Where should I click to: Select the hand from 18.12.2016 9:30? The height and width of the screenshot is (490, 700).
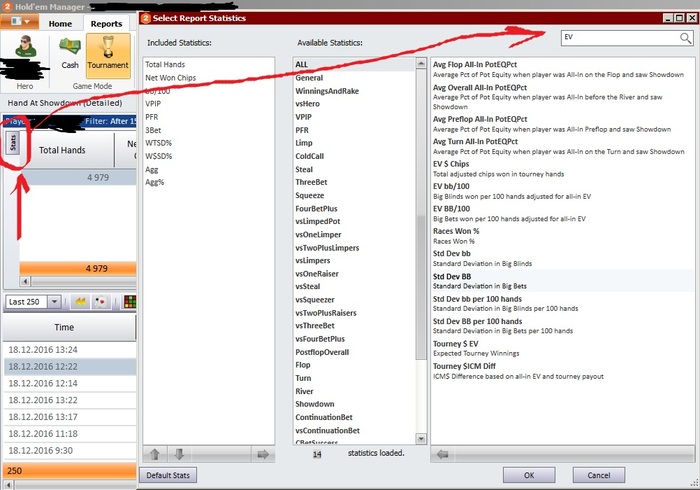(x=70, y=451)
